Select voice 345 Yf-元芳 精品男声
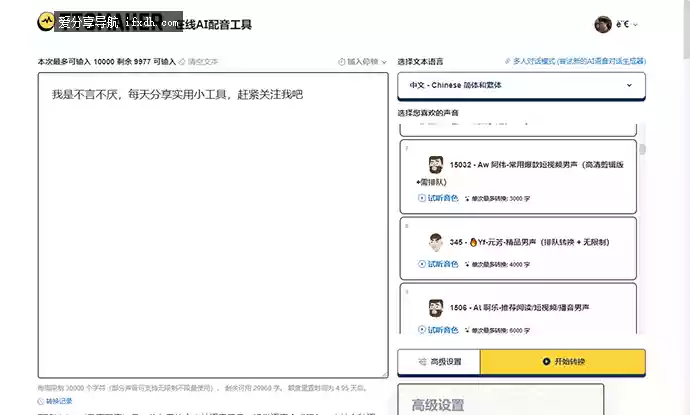Image resolution: width=690 pixels, height=415 pixels. 518,248
